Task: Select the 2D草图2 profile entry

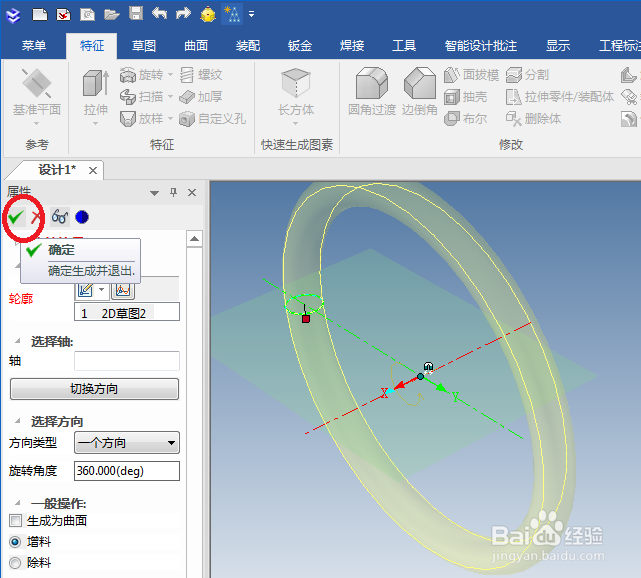Action: pos(126,314)
